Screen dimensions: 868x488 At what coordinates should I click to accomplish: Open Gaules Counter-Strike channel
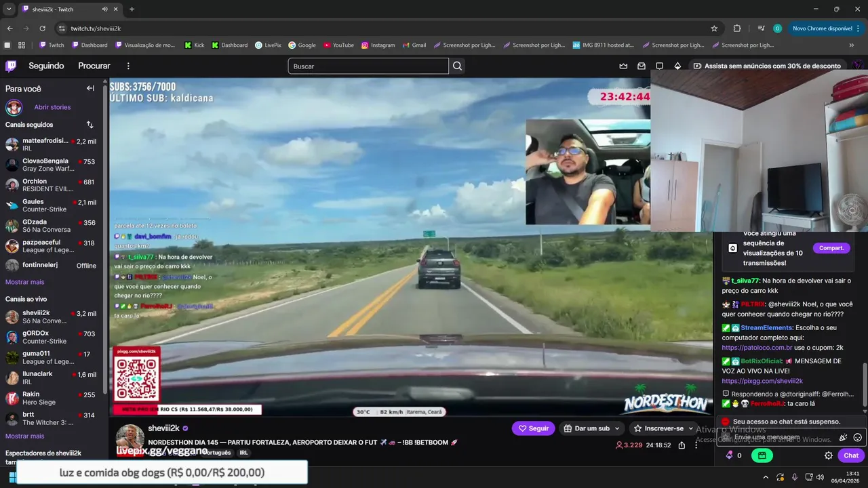click(x=51, y=205)
